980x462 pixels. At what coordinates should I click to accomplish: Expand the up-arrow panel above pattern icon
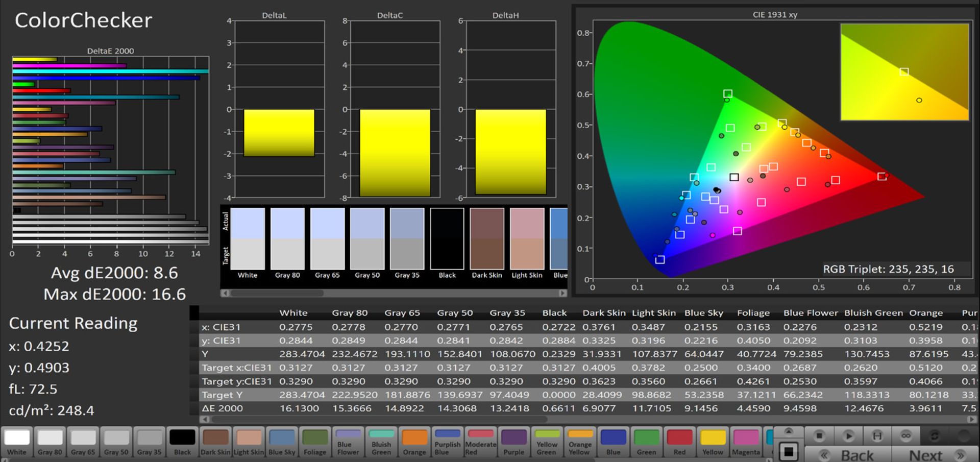789,431
